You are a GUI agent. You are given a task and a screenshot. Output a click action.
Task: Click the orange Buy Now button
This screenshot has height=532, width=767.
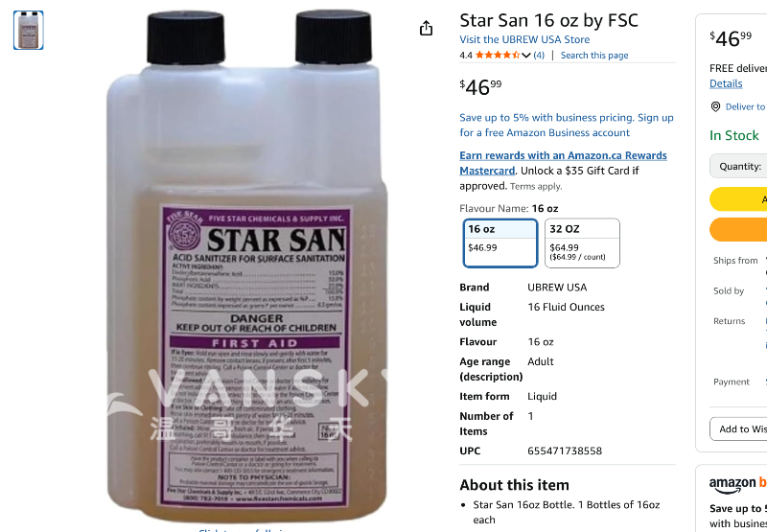(x=738, y=230)
